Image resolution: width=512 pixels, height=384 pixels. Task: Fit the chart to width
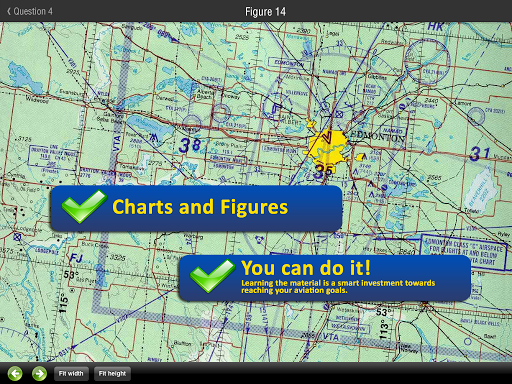point(71,374)
